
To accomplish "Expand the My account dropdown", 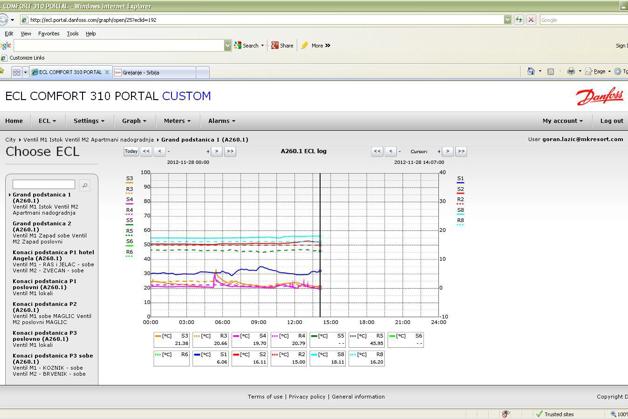I will coord(563,121).
